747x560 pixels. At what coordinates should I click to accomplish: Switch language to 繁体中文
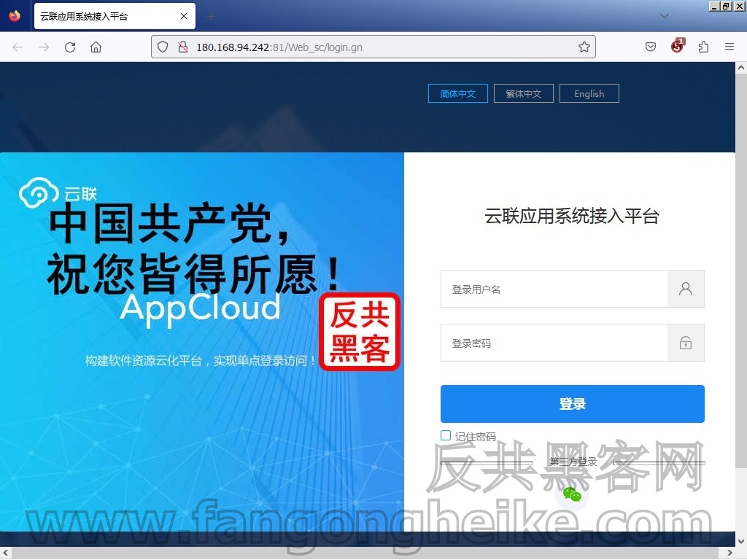tap(524, 93)
